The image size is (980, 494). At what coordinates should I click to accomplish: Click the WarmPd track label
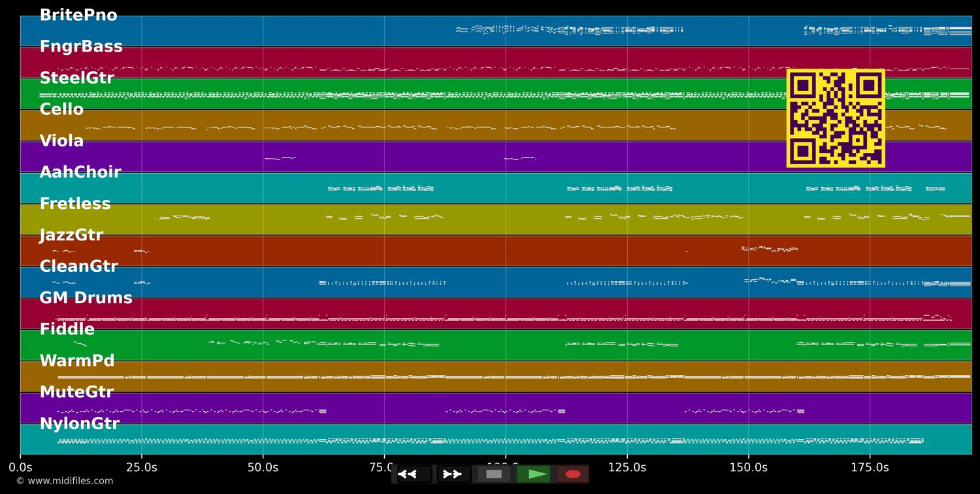pyautogui.click(x=76, y=360)
